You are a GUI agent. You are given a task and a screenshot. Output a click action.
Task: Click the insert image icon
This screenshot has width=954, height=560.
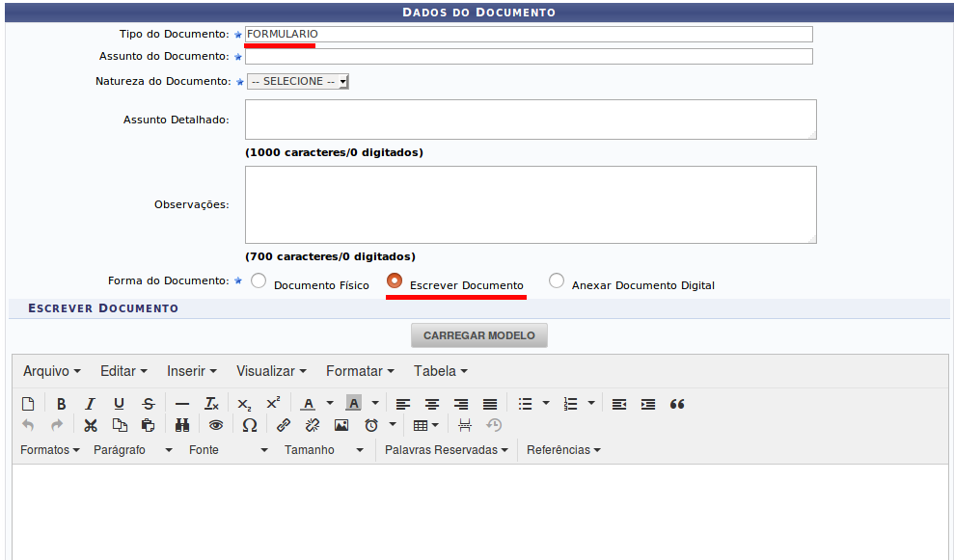(341, 425)
